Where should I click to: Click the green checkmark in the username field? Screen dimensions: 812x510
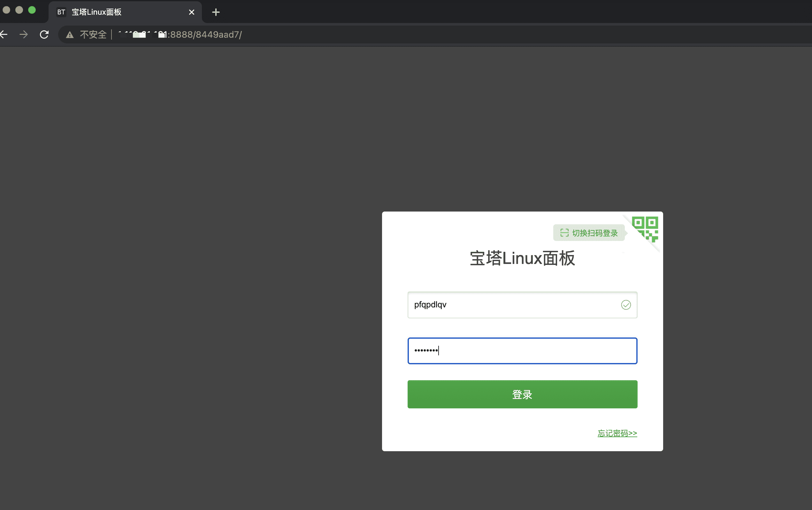pyautogui.click(x=625, y=305)
